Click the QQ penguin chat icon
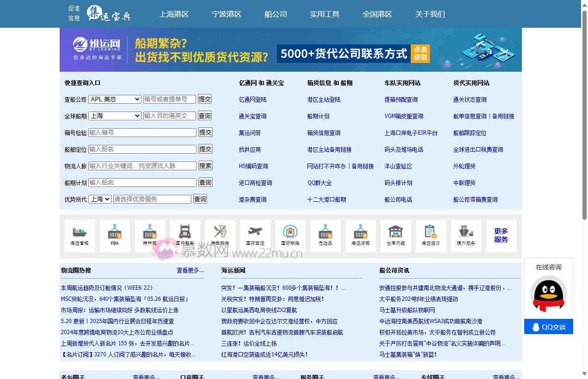 (x=548, y=294)
